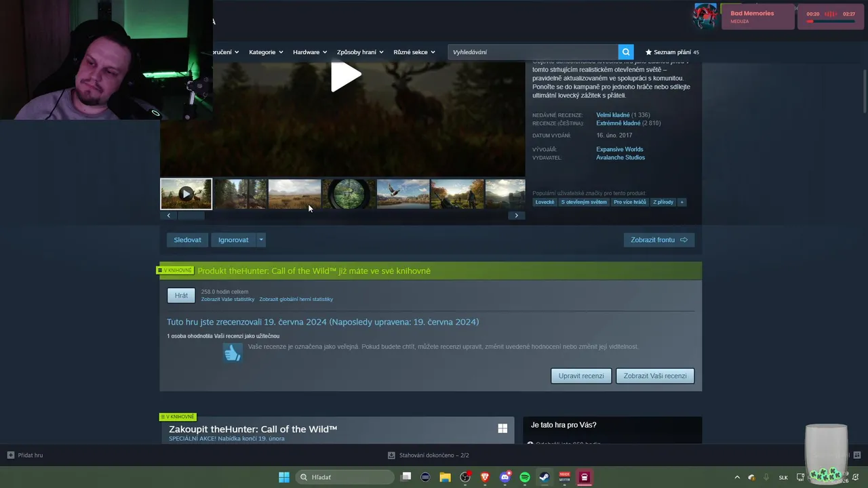
Task: Select the Pro více hráčů tag
Action: coord(630,202)
